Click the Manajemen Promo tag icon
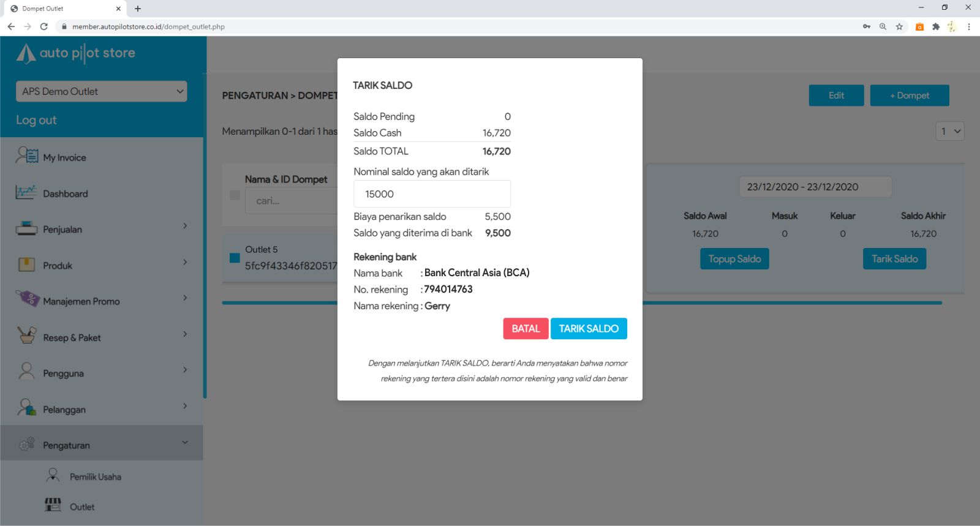980x526 pixels. click(x=27, y=299)
